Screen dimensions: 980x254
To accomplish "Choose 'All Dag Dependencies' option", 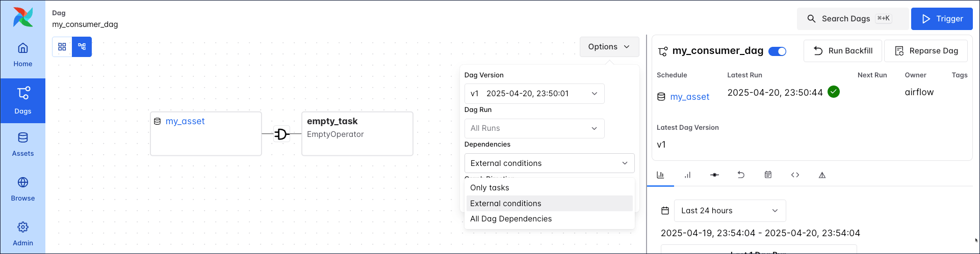I will click(511, 219).
